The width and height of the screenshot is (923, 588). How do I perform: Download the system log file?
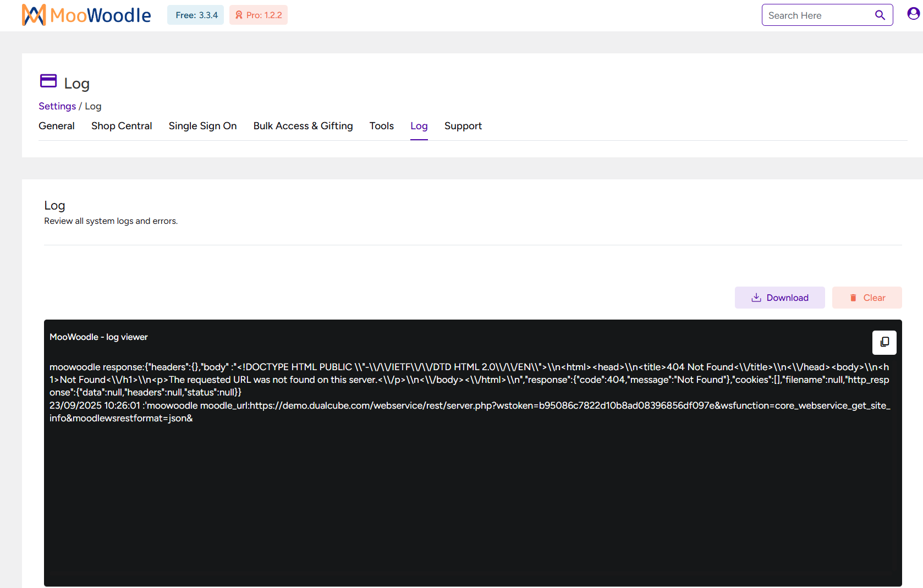click(779, 297)
